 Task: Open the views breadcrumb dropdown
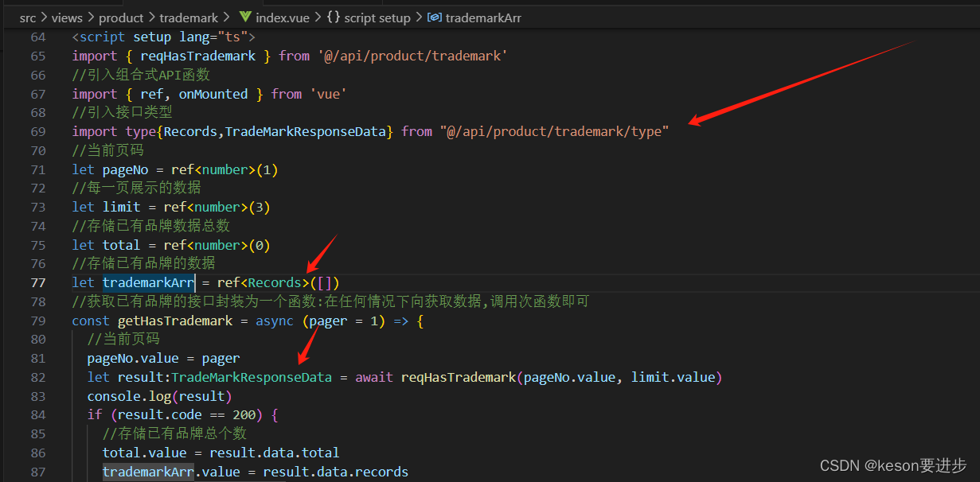coord(67,17)
